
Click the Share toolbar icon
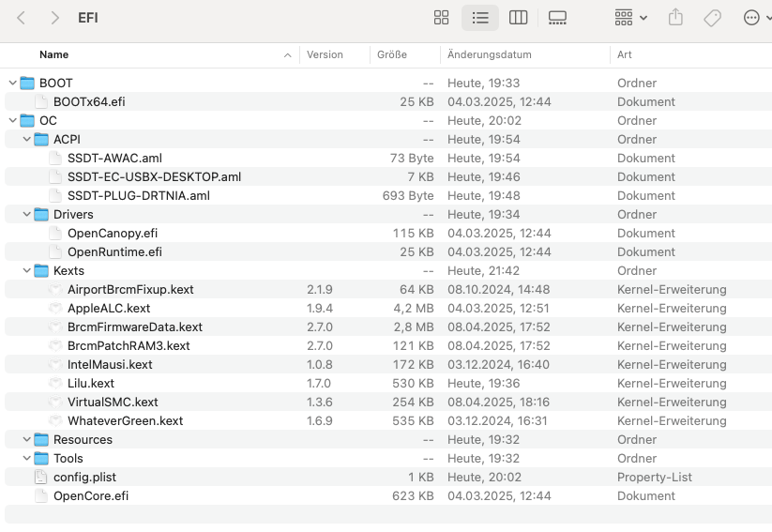[x=675, y=18]
